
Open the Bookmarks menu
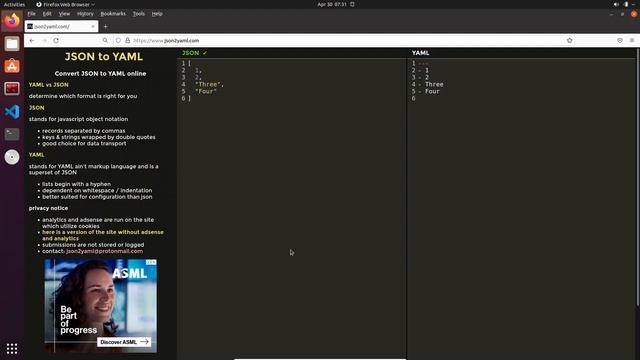click(x=113, y=14)
